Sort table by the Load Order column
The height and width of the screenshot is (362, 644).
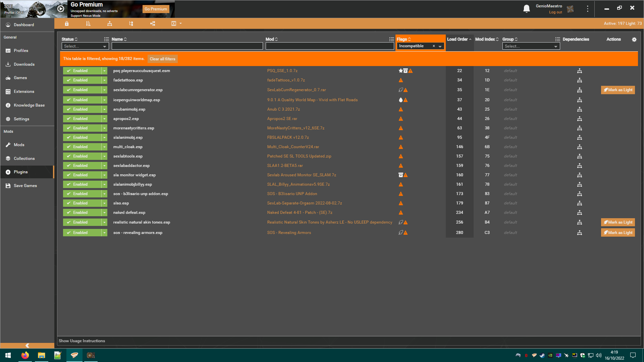pyautogui.click(x=459, y=39)
